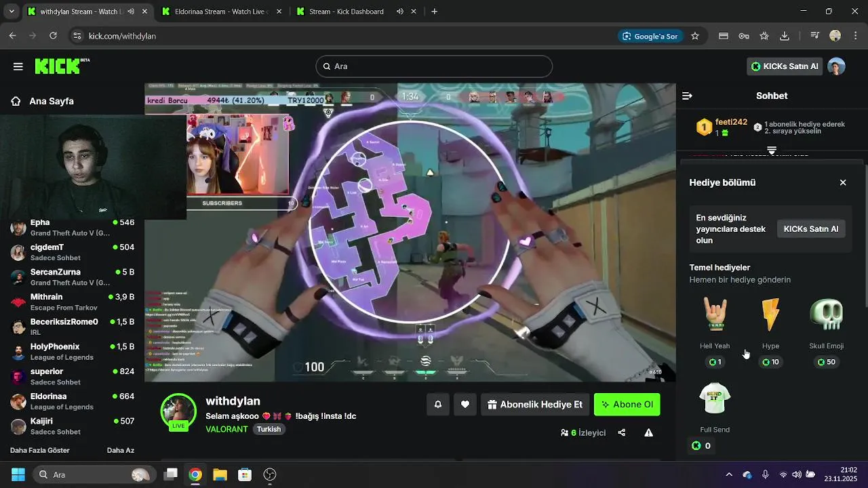Mute the withdylan Stream tab
The image size is (868, 488).
[x=131, y=12]
